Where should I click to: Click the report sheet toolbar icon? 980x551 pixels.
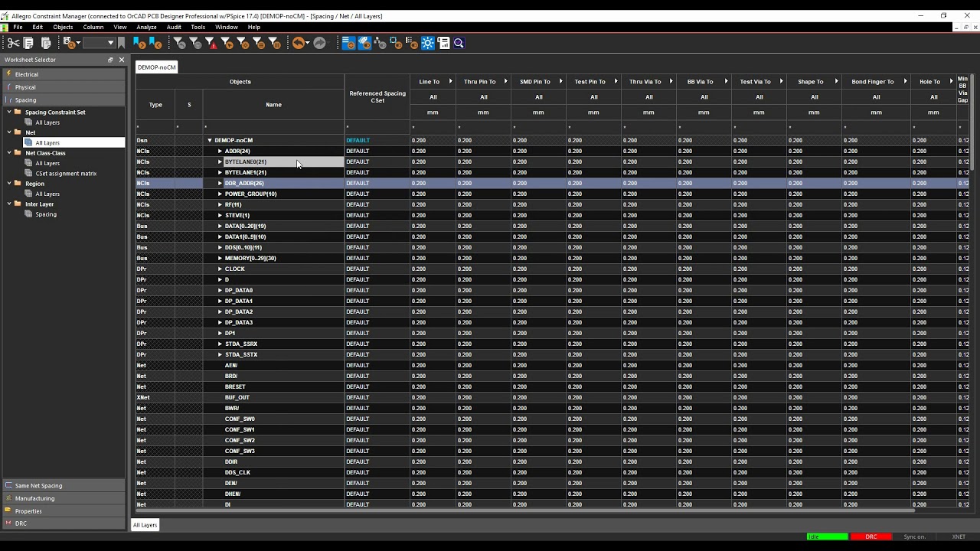pyautogui.click(x=443, y=43)
